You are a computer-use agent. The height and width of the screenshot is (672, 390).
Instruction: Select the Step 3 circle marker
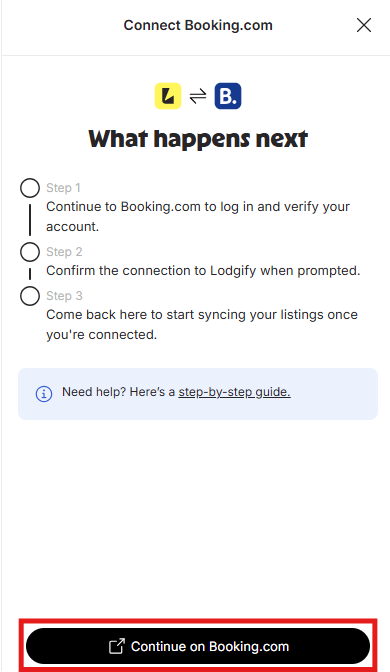pyautogui.click(x=30, y=296)
